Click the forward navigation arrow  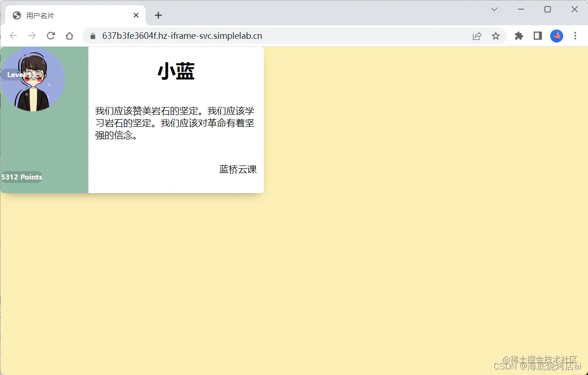tap(32, 36)
